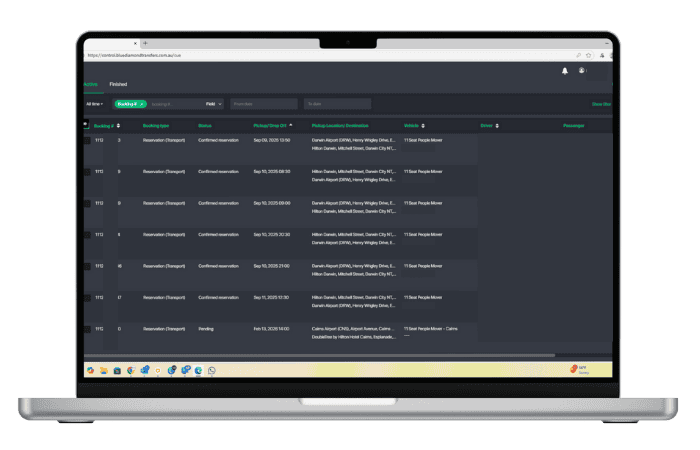Sort by Pickup/Drop Off column arrow

(291, 126)
